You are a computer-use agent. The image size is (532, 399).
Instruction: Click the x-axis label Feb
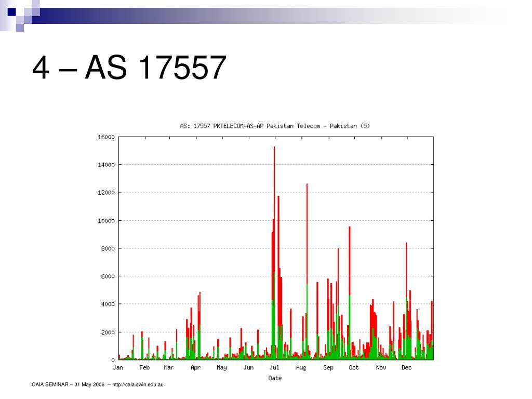click(x=144, y=367)
